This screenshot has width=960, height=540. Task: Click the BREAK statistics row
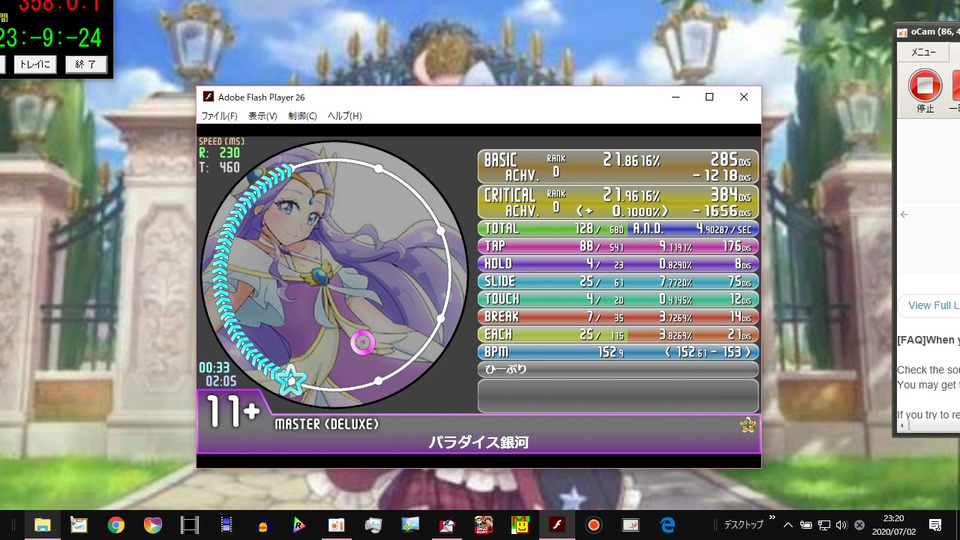[x=618, y=317]
